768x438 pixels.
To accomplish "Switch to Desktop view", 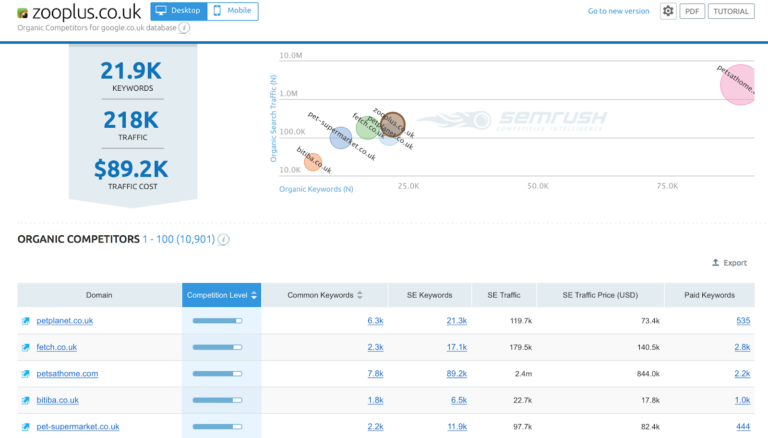I will [179, 11].
